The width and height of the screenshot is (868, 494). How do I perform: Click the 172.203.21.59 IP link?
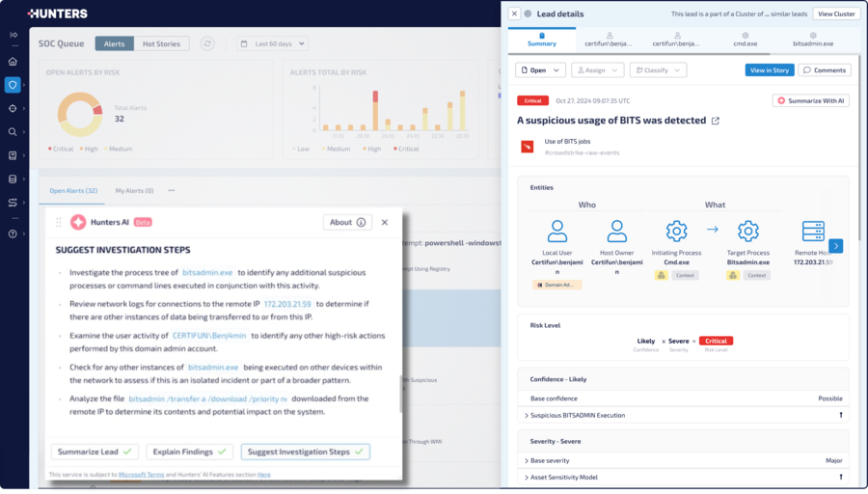tap(287, 304)
